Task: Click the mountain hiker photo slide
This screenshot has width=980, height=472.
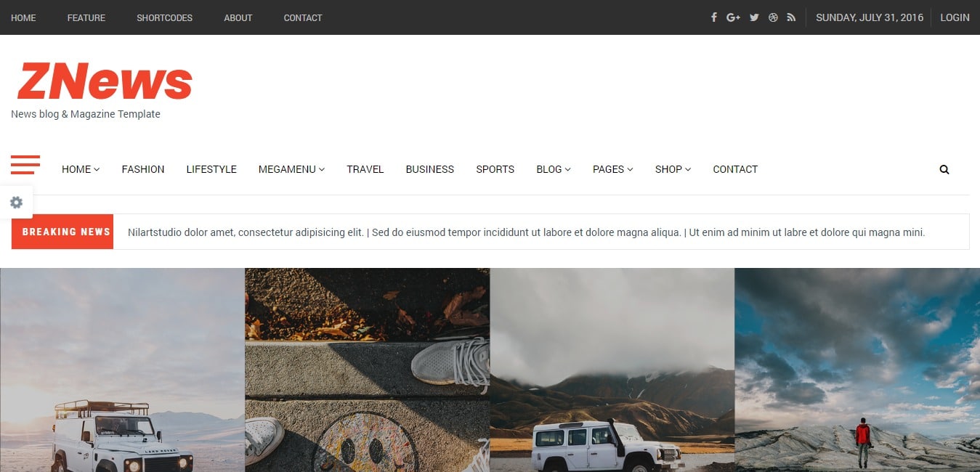Action: [856, 370]
